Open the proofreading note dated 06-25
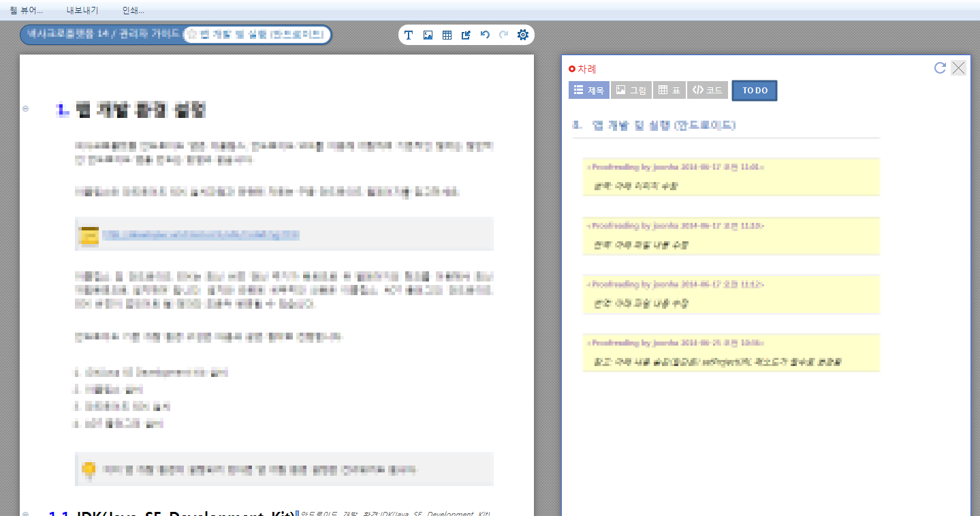 (731, 352)
